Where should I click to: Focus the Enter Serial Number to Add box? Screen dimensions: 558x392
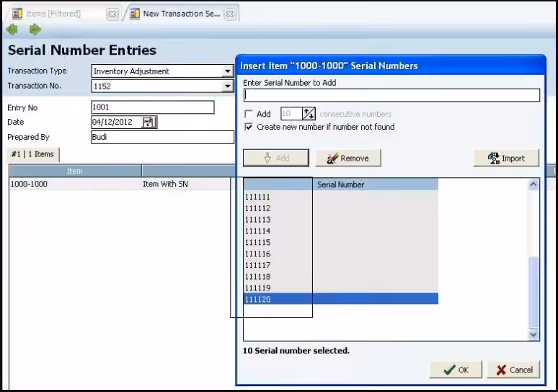click(391, 95)
